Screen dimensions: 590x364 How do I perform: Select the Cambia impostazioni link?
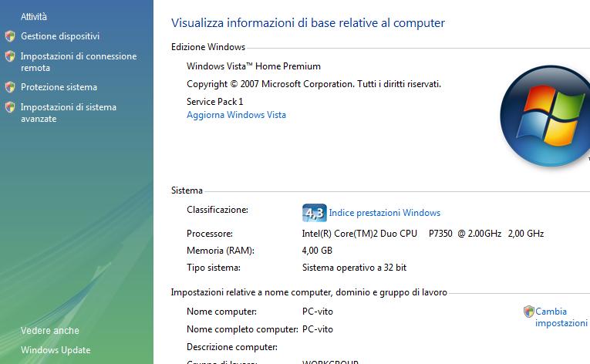tap(561, 317)
